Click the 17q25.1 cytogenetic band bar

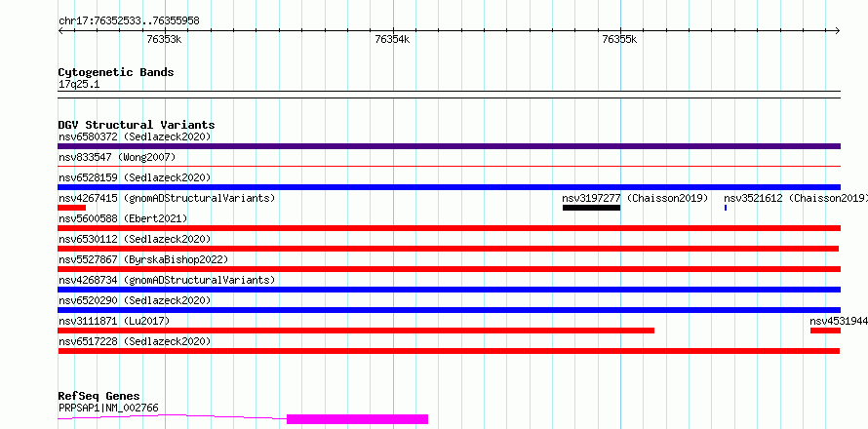pos(449,95)
